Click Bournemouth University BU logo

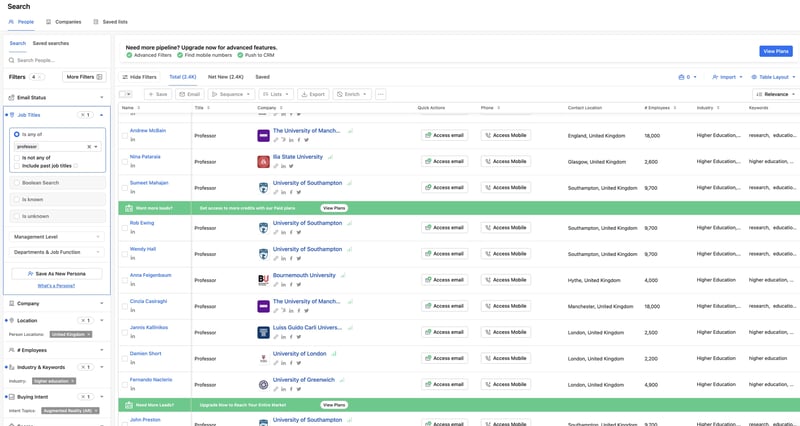coord(263,280)
